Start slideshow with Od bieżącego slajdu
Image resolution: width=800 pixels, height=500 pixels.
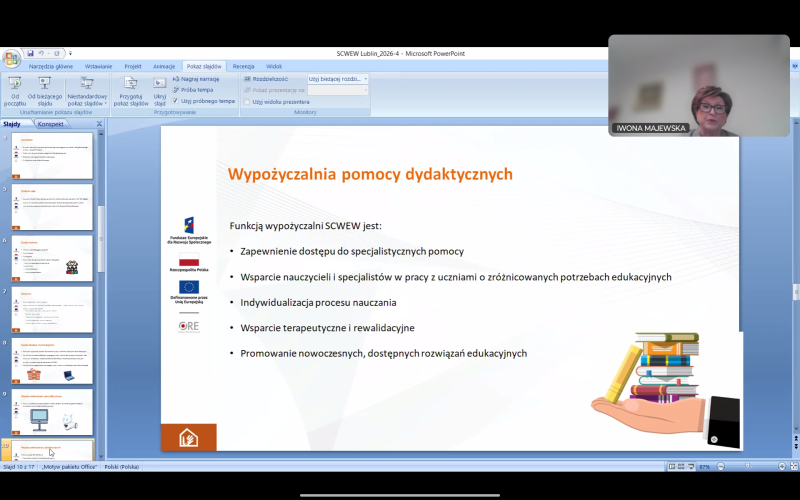(x=45, y=89)
